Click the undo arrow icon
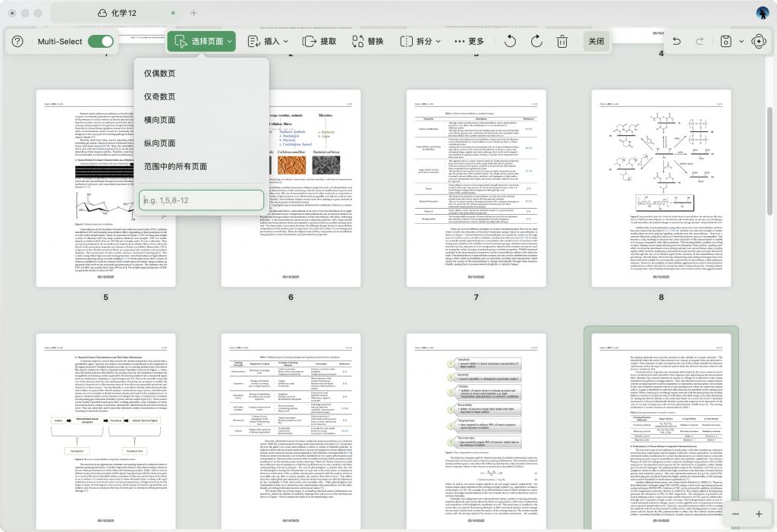Image resolution: width=777 pixels, height=532 pixels. tap(676, 42)
